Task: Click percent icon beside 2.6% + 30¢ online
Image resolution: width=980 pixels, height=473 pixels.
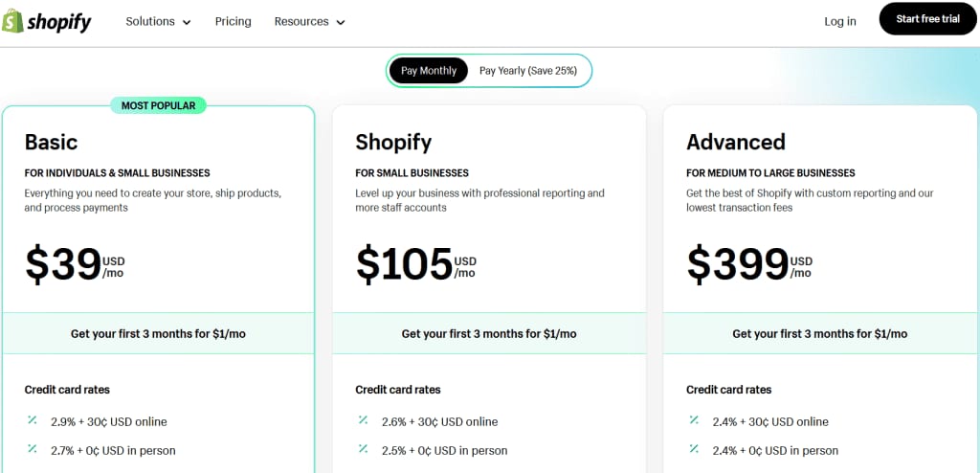Action: (363, 419)
